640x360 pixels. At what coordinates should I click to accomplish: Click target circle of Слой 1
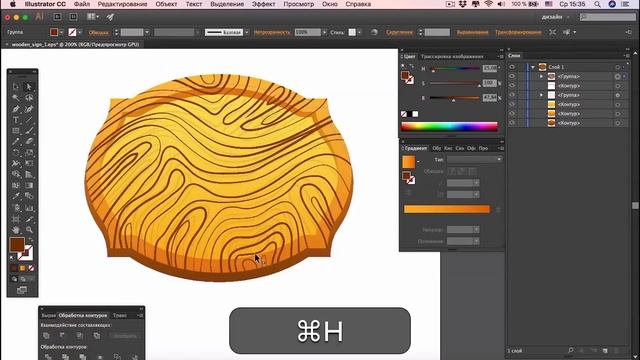(618, 67)
